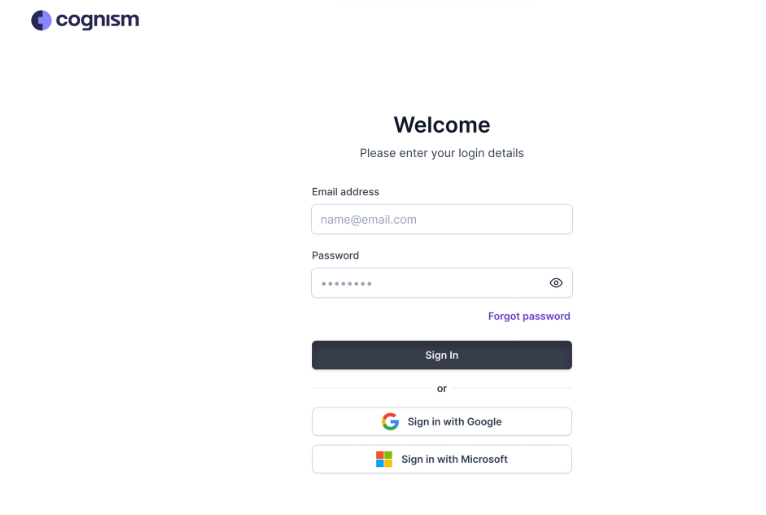Click "Please enter your login details" text
The height and width of the screenshot is (515, 766).
(442, 153)
